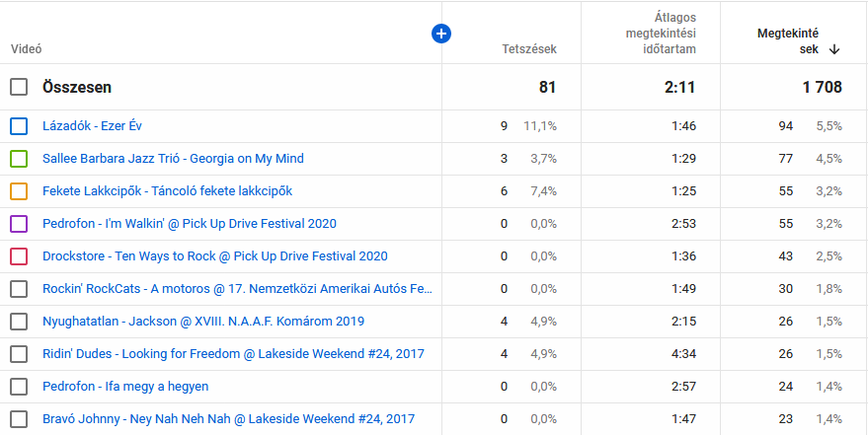Click the 43 views cell for Drockstore
Viewport: 868px width, 435px height.
(786, 256)
